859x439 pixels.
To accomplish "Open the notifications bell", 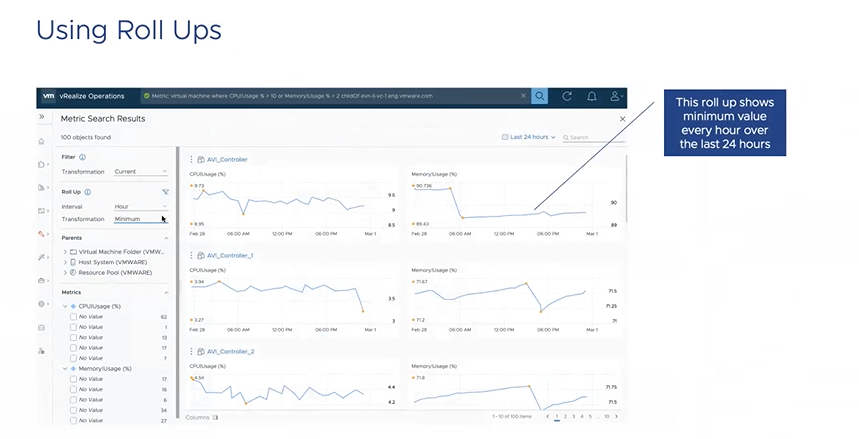I will [592, 96].
